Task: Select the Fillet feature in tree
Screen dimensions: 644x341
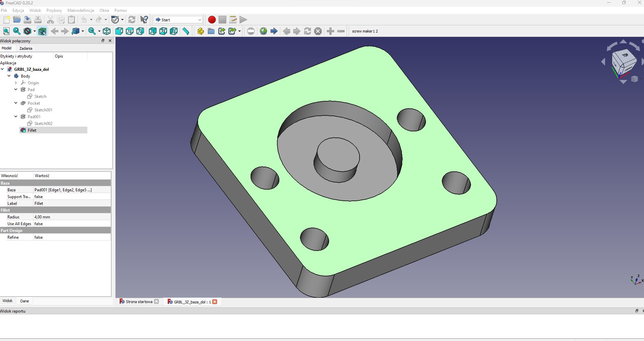Action: (x=32, y=130)
